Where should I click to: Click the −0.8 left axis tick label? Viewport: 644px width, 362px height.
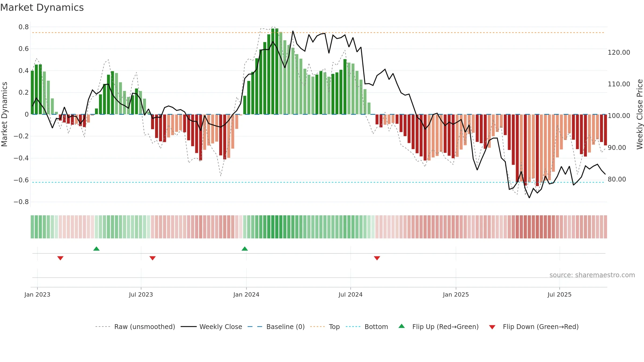(21, 202)
